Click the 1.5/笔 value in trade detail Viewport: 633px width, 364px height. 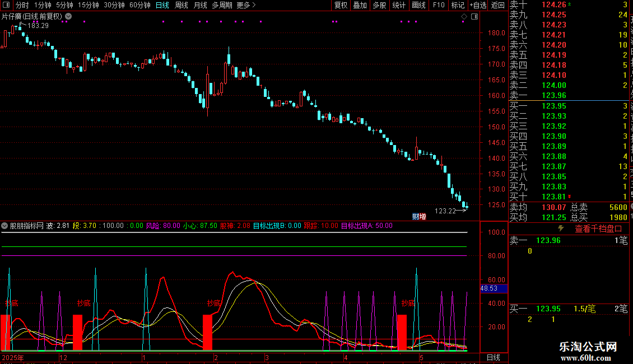click(585, 309)
